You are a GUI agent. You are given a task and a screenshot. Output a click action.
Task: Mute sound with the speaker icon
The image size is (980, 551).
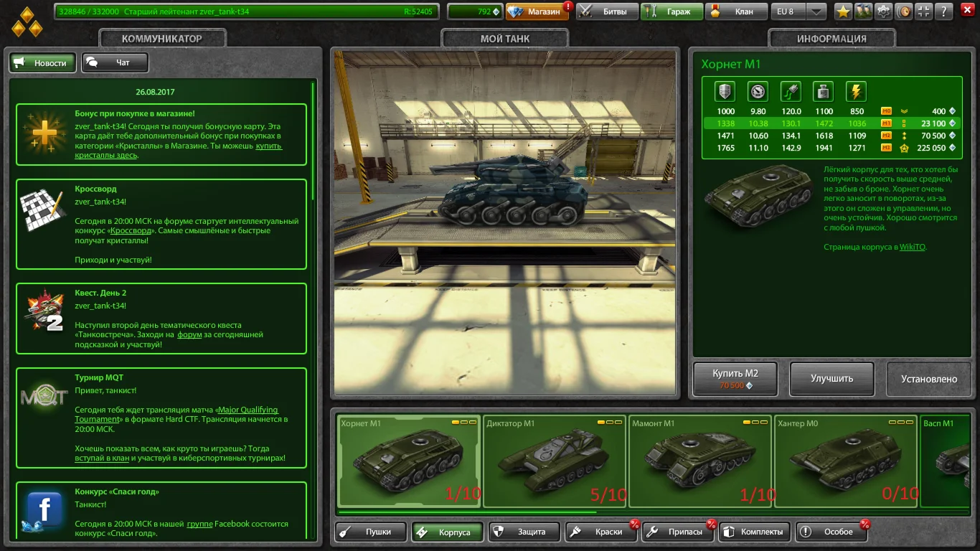pyautogui.click(x=905, y=11)
